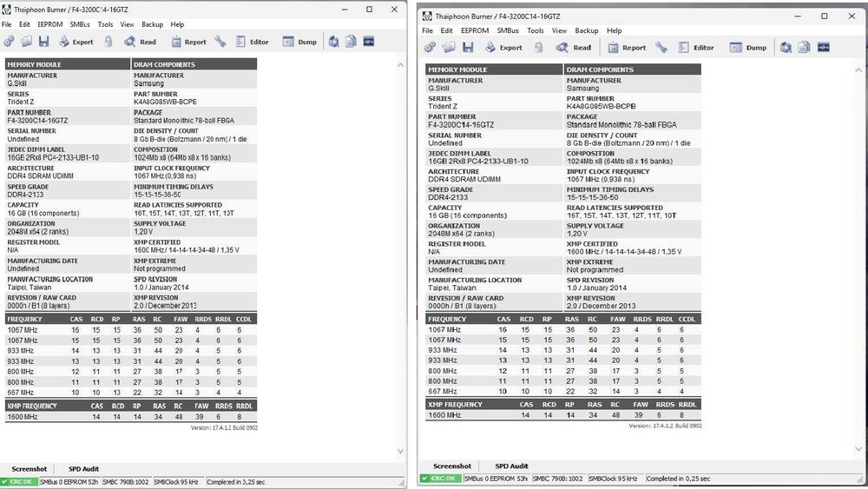Click the open folder icon in left window toolbar
868x489 pixels.
[27, 42]
